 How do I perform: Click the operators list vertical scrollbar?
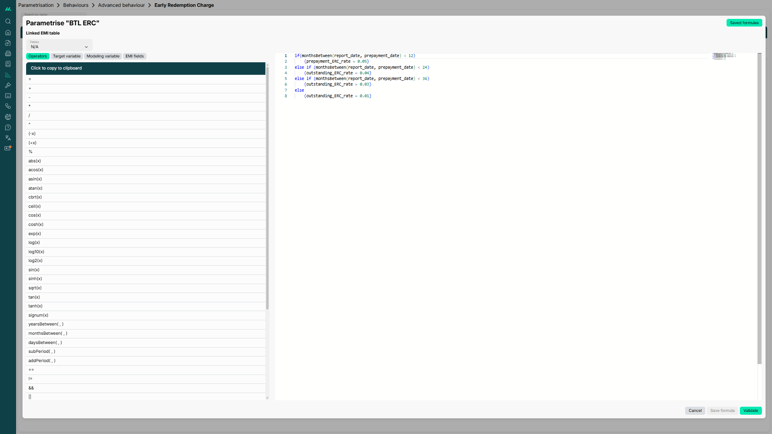click(x=267, y=187)
